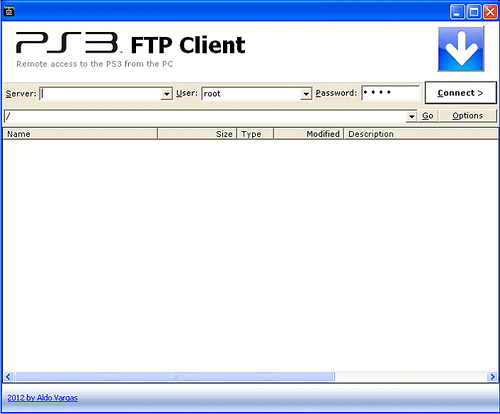
Task: Click the Go button
Action: (x=428, y=116)
